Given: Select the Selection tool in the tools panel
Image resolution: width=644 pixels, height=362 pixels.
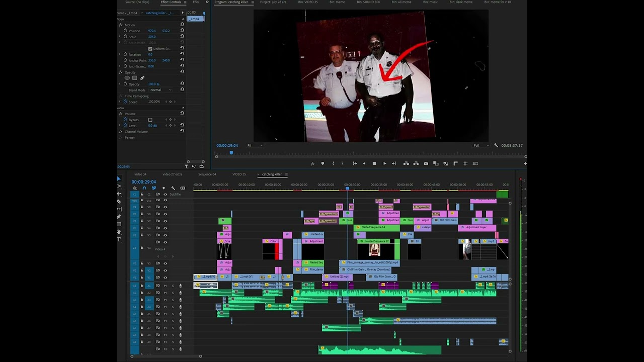Looking at the screenshot, I should click(x=119, y=178).
